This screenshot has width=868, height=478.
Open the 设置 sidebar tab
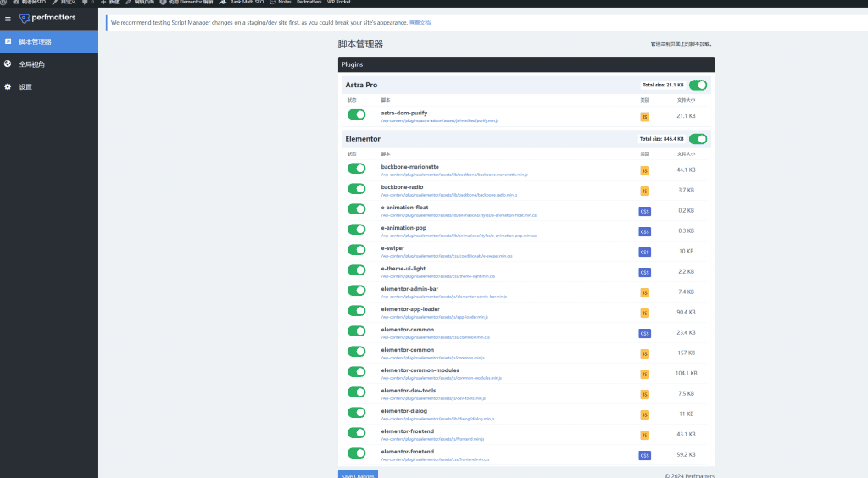49,86
